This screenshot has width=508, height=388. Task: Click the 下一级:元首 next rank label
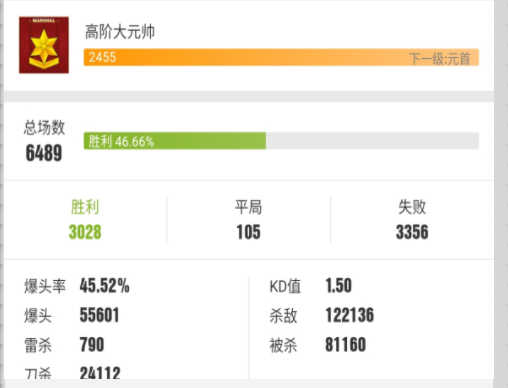click(440, 59)
